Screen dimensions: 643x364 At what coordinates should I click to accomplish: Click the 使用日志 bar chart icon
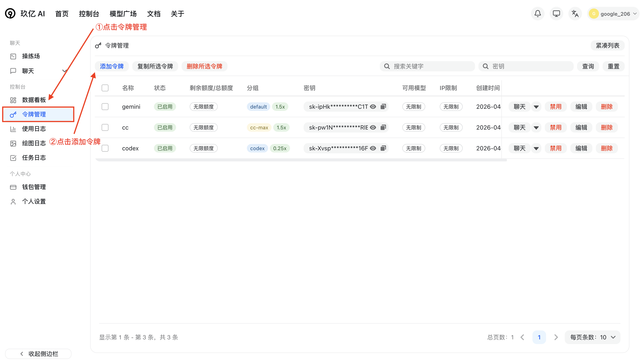(x=13, y=129)
